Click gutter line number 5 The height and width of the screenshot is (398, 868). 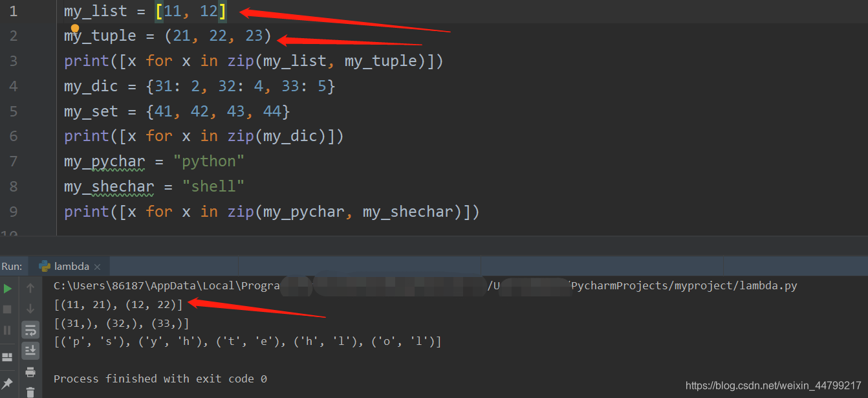(14, 111)
